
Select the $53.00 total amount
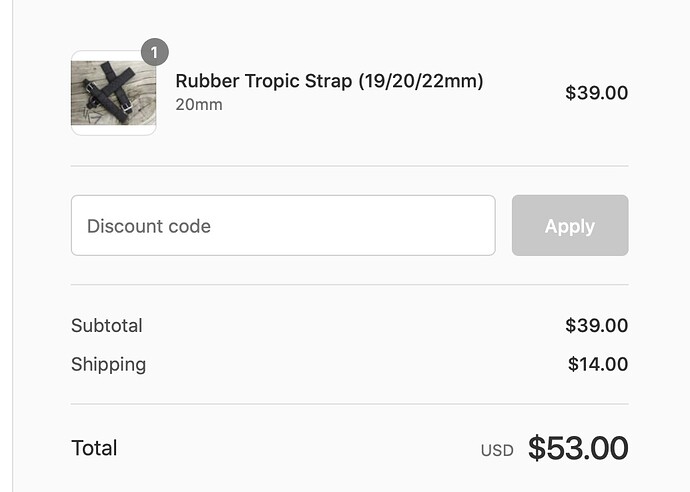tap(578, 448)
